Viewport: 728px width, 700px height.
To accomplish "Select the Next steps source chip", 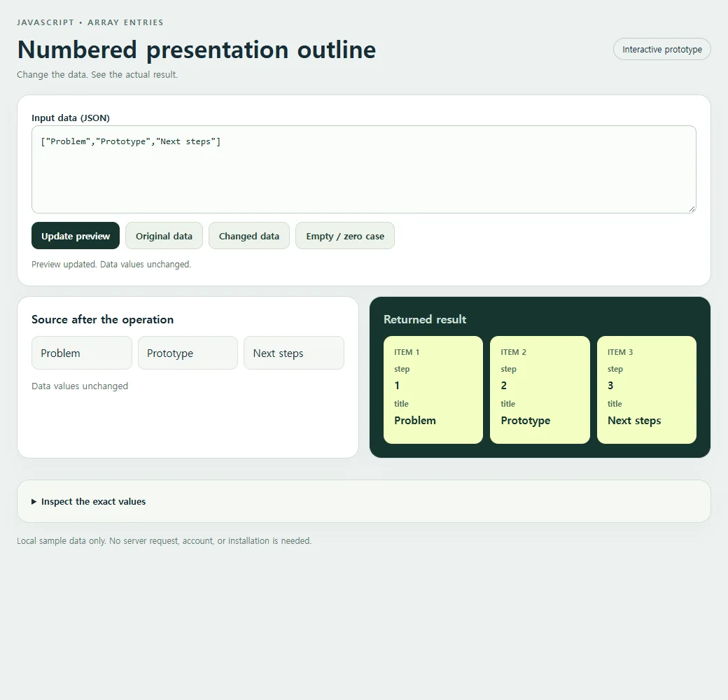I will click(294, 353).
